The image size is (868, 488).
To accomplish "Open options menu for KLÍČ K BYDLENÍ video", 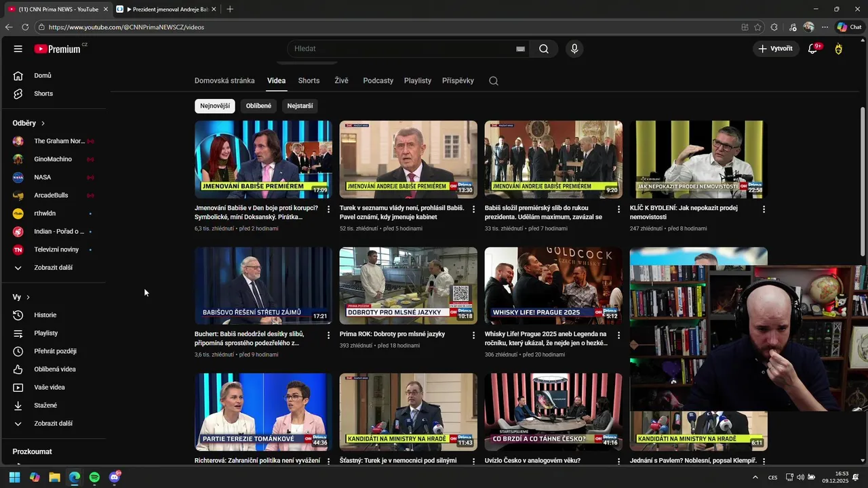I will click(764, 209).
